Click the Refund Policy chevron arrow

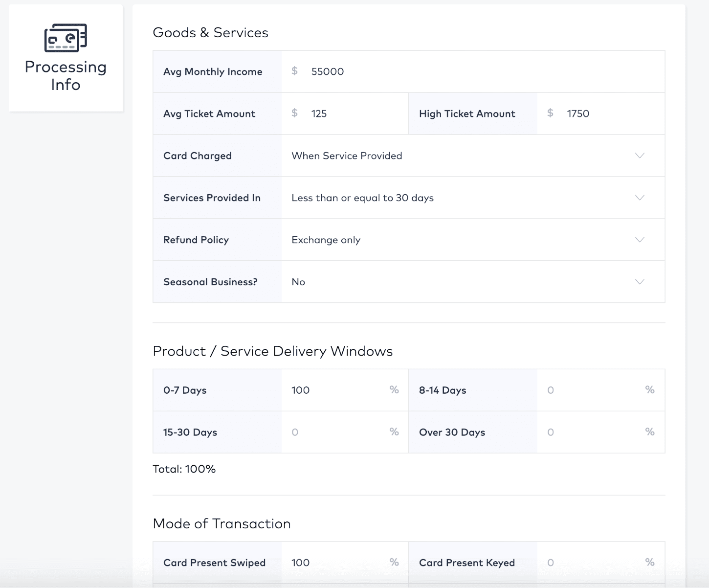[x=640, y=240]
